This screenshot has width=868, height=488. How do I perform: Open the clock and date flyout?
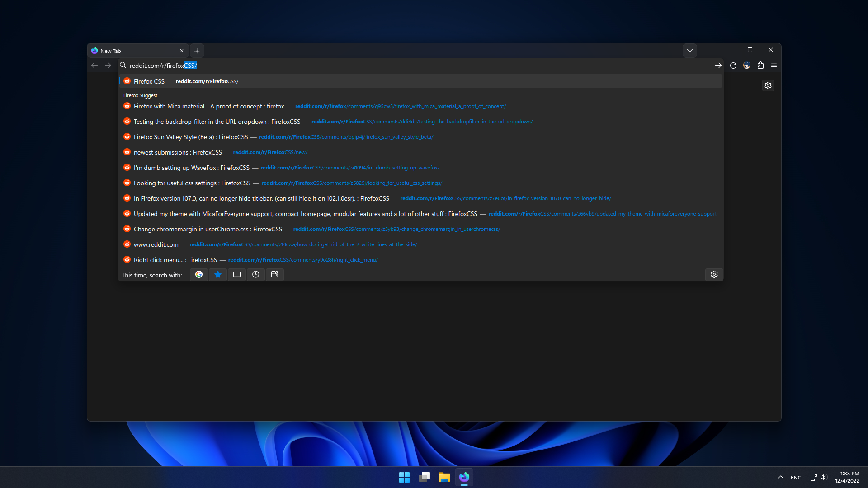[x=847, y=477]
